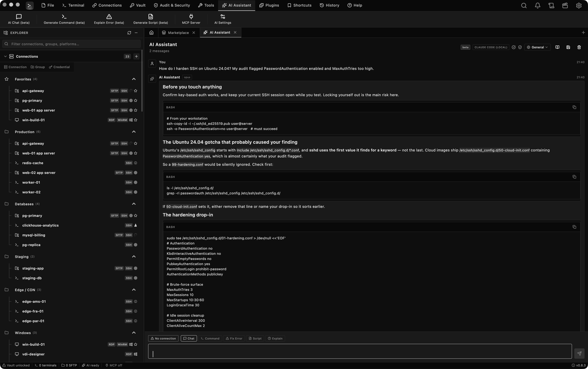Screen dimensions: 588x369
Task: Open notifications bell
Action: 538,5
